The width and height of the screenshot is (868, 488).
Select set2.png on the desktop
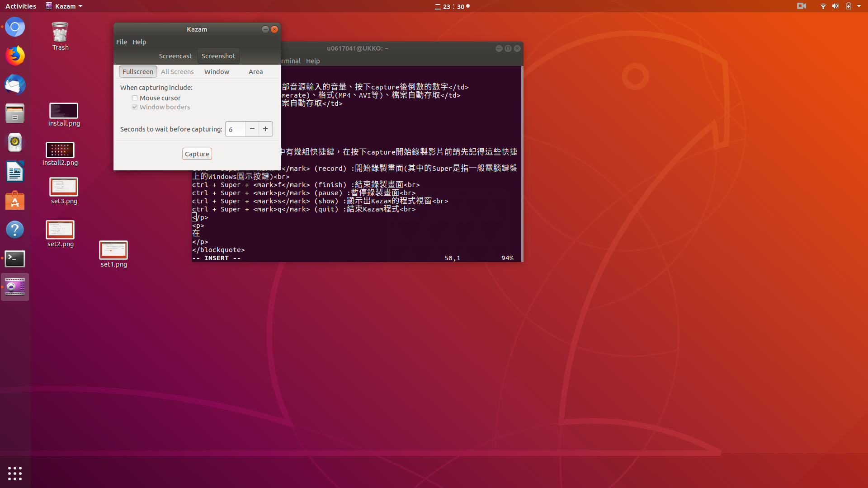point(60,234)
